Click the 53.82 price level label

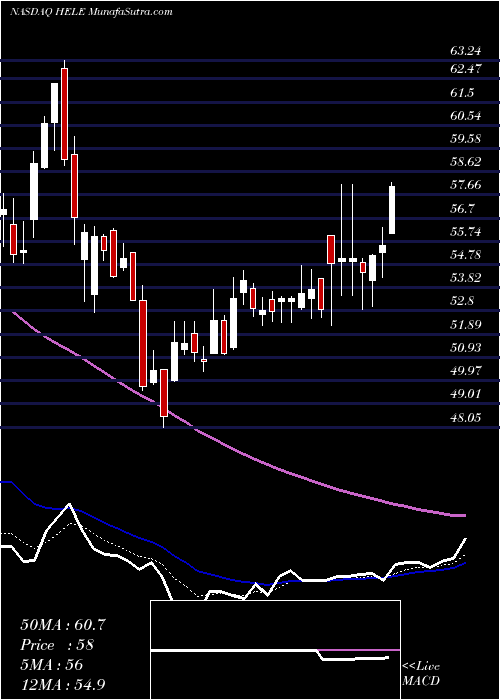pos(466,278)
